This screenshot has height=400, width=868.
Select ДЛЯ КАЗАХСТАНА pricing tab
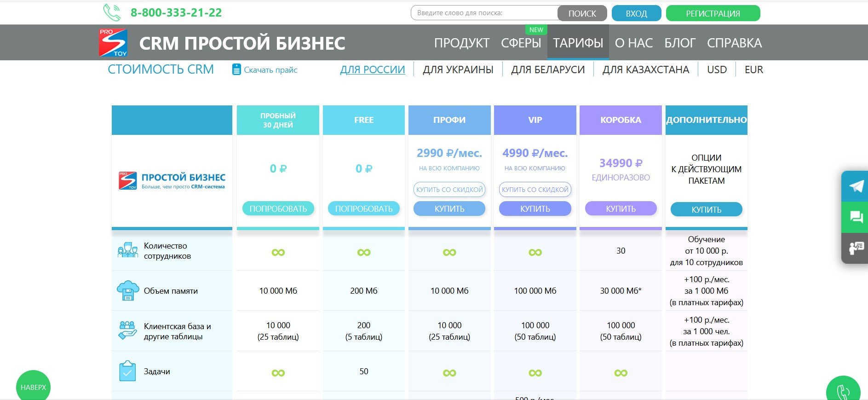[x=645, y=70]
